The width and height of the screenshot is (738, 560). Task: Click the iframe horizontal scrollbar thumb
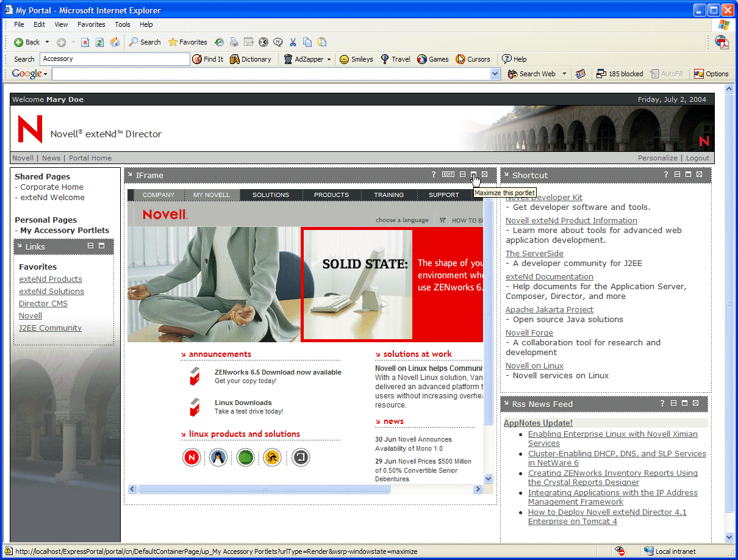(x=263, y=489)
